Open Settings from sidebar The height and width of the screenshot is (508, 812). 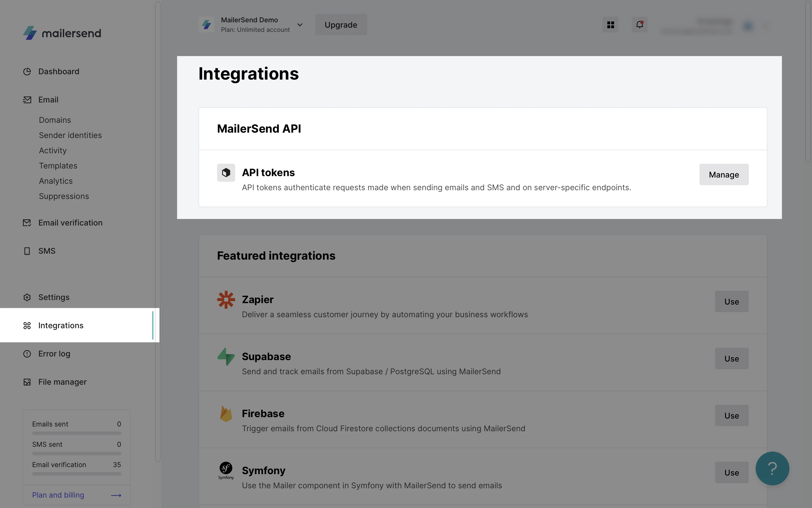tap(54, 297)
